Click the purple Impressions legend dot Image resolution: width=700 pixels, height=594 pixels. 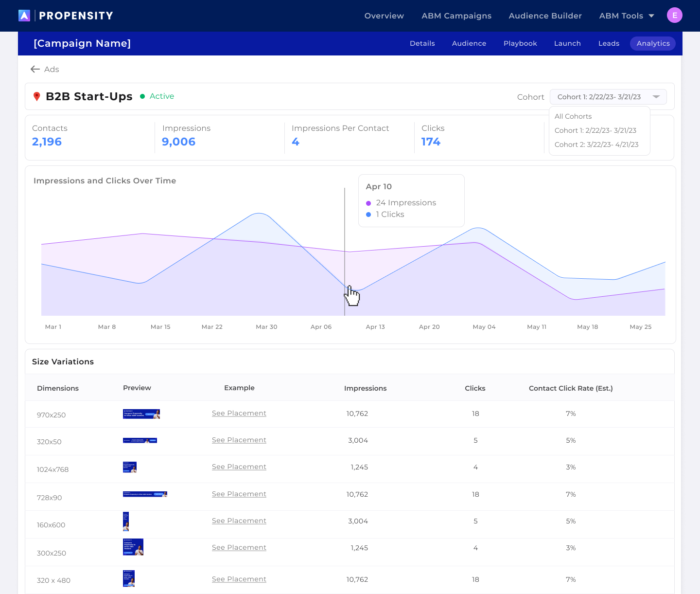pos(368,203)
